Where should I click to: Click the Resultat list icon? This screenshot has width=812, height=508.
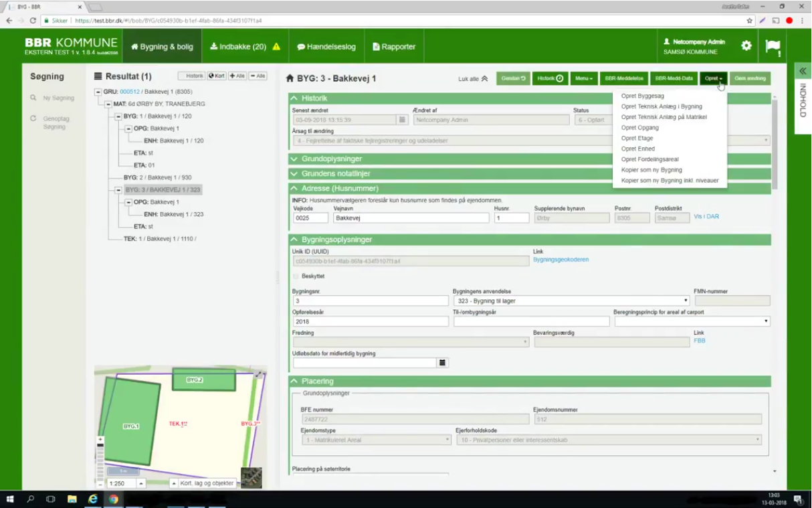98,76
